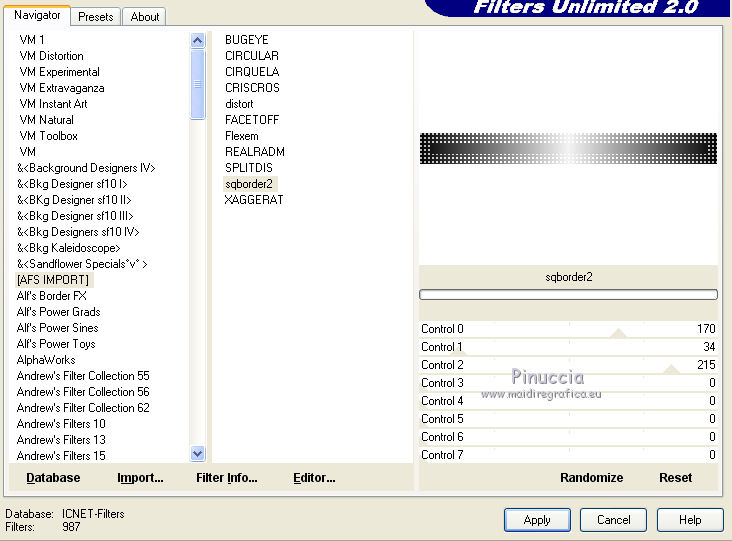732x541 pixels.
Task: Click the Cancel button
Action: coord(613,520)
